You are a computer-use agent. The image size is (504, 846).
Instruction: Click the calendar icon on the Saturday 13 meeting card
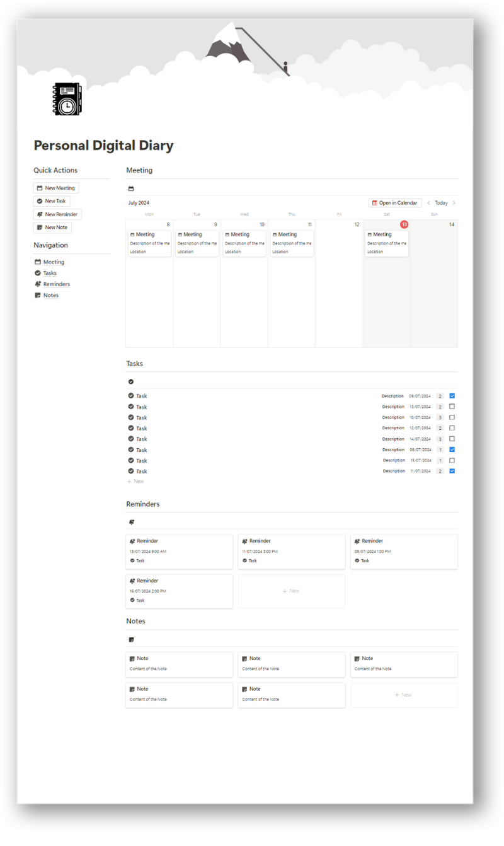click(370, 235)
